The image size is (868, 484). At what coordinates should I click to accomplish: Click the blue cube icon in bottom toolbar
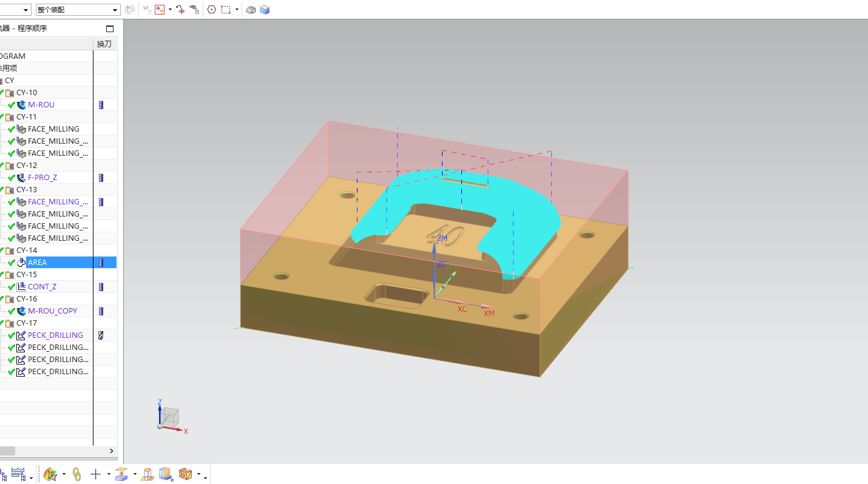tap(166, 474)
